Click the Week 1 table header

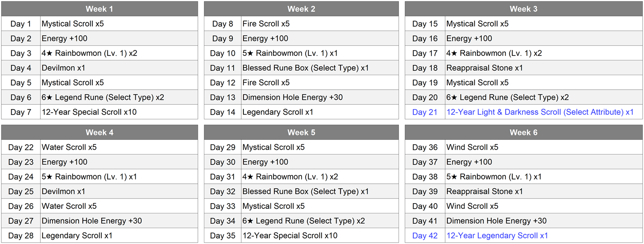[x=99, y=9]
